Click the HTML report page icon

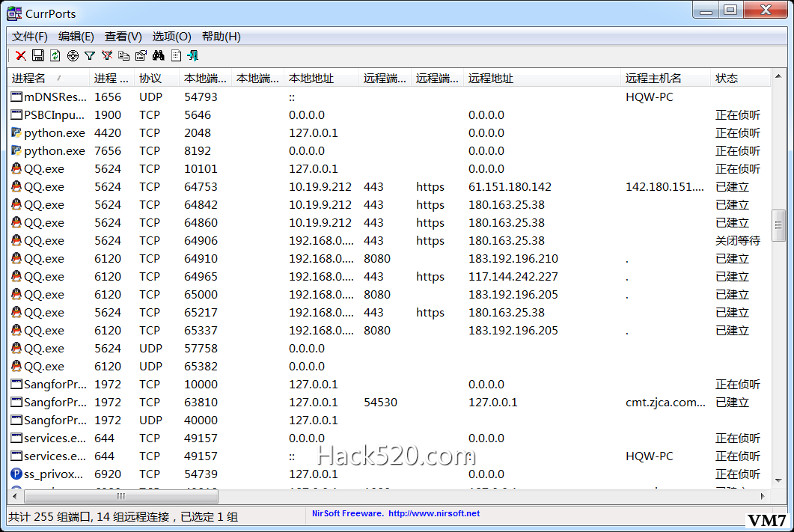point(176,55)
